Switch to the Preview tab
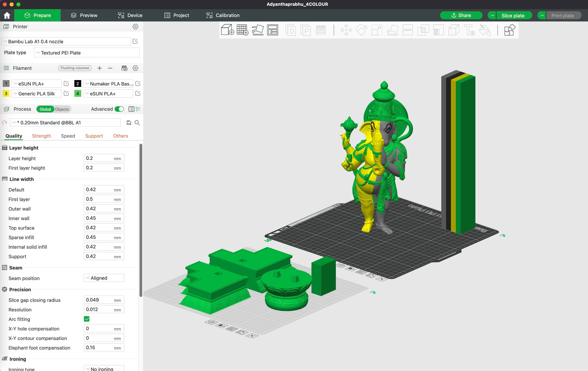The height and width of the screenshot is (371, 588). 84,15
